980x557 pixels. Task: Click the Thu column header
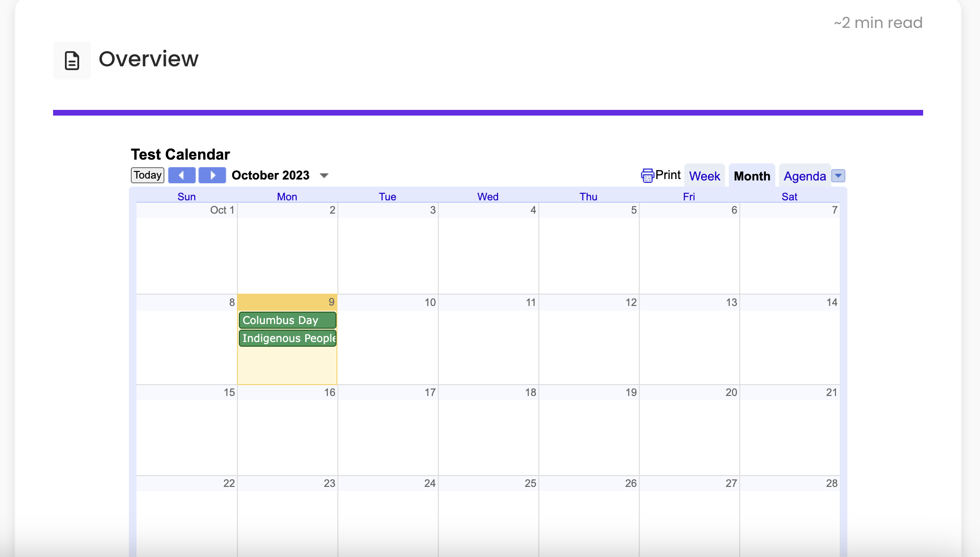pos(589,197)
